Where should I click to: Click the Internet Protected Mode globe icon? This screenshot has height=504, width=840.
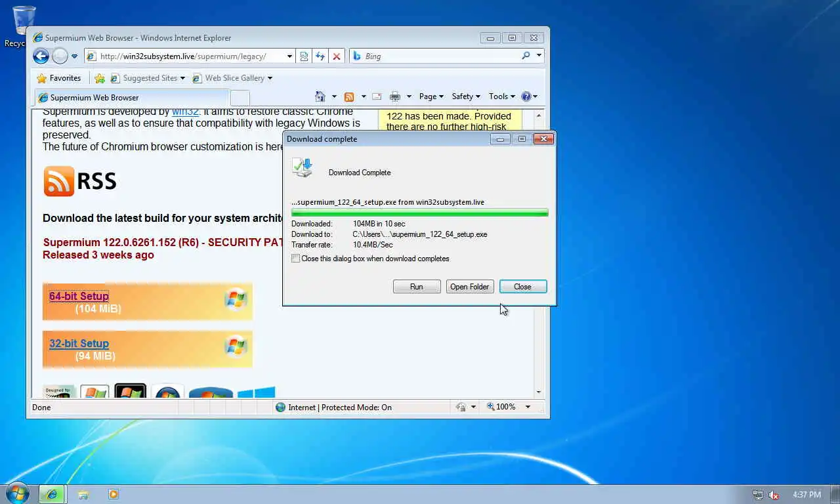[x=281, y=408]
